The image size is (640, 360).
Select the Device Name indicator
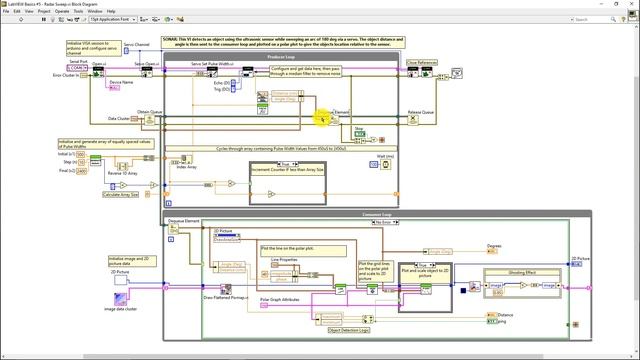click(114, 88)
